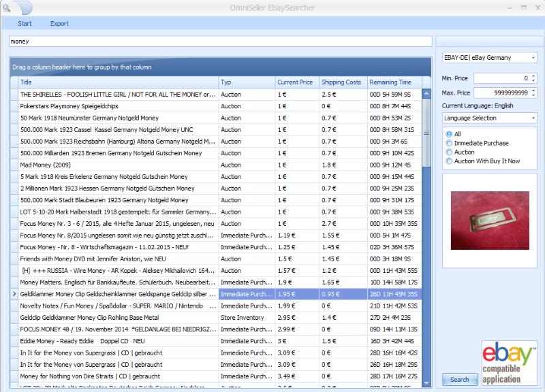Select 'Focus Money Nr. 3 - 6 / 2015' row
Screen dimensions: 545x392
pos(216,224)
